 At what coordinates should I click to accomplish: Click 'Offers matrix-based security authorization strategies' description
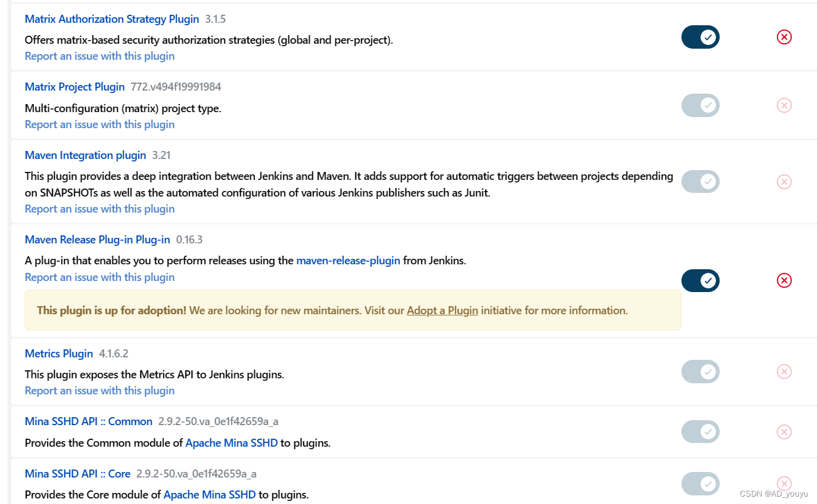209,40
